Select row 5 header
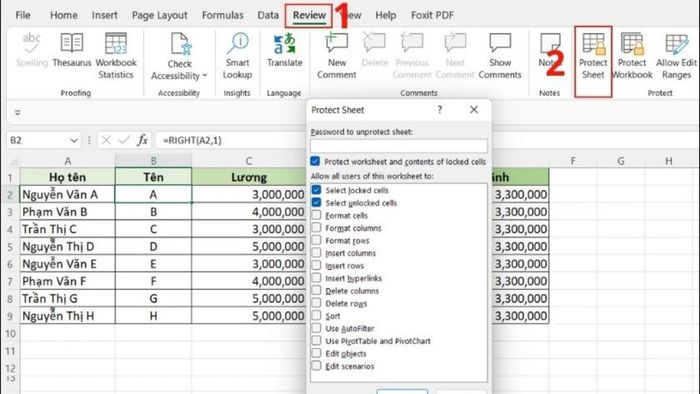 pyautogui.click(x=10, y=246)
